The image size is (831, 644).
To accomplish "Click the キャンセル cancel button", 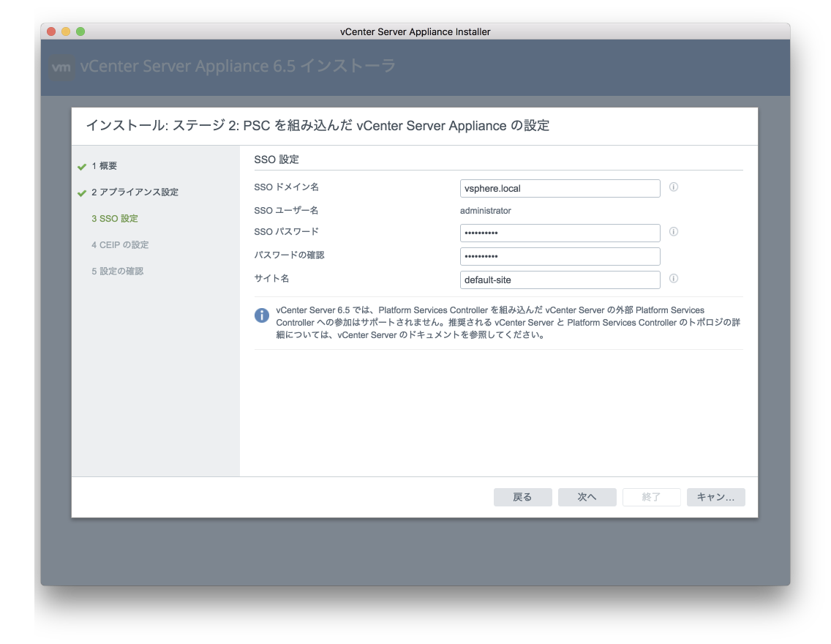I will 715,497.
